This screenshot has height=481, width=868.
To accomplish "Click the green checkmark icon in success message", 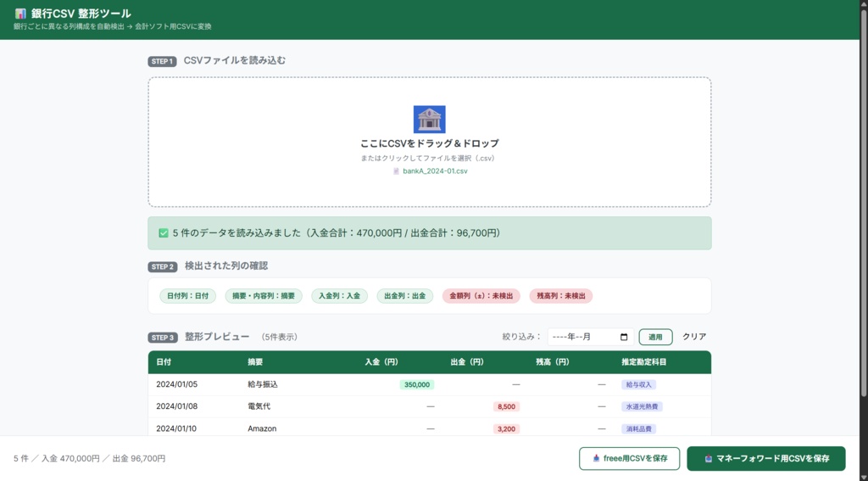I will coord(164,233).
